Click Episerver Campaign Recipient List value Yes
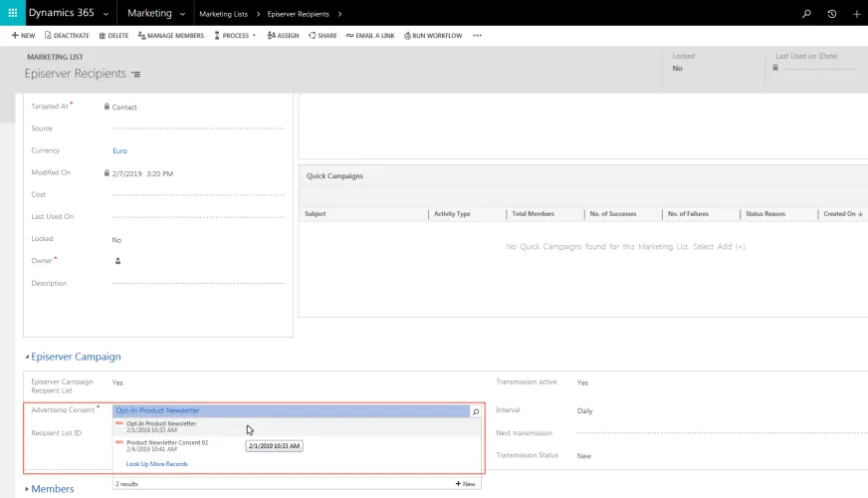The image size is (868, 498). (x=117, y=382)
